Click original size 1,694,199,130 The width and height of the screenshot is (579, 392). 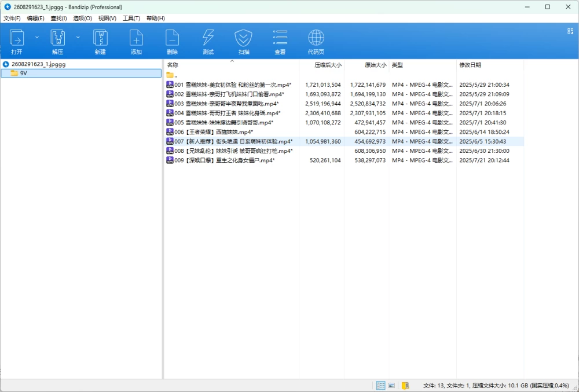[x=368, y=94]
